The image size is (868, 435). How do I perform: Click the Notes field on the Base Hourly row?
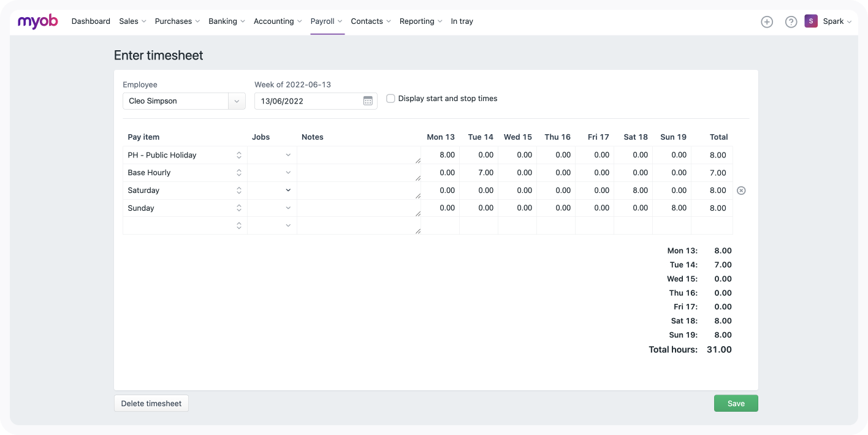click(359, 172)
